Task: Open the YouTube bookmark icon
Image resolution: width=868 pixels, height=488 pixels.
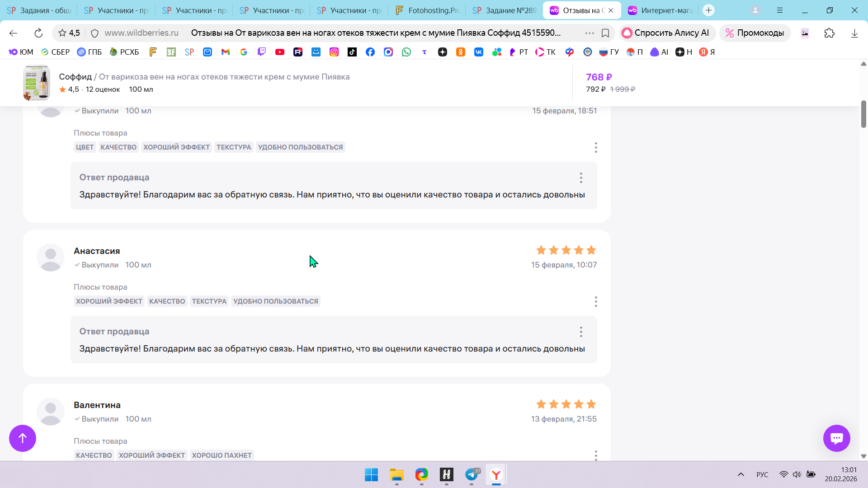Action: pyautogui.click(x=280, y=52)
